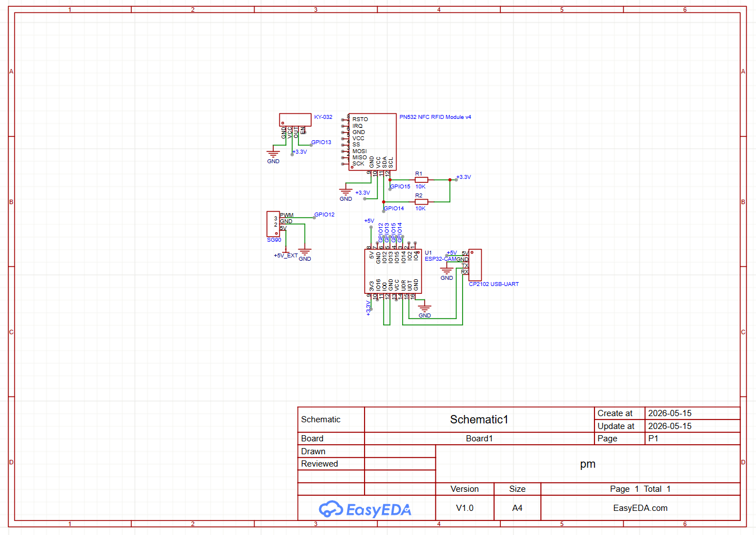Click the PN532 NFC RFID Module v4 label
This screenshot has width=756, height=535.
coord(435,117)
